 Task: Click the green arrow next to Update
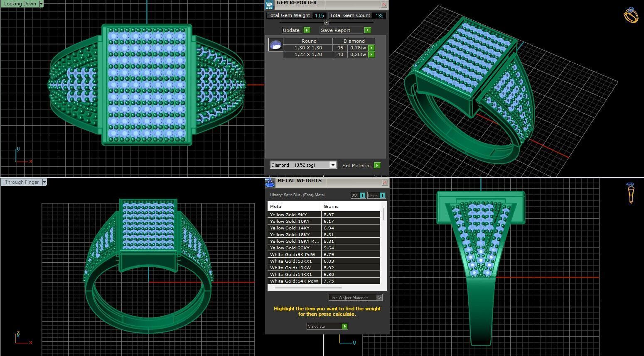click(x=307, y=30)
